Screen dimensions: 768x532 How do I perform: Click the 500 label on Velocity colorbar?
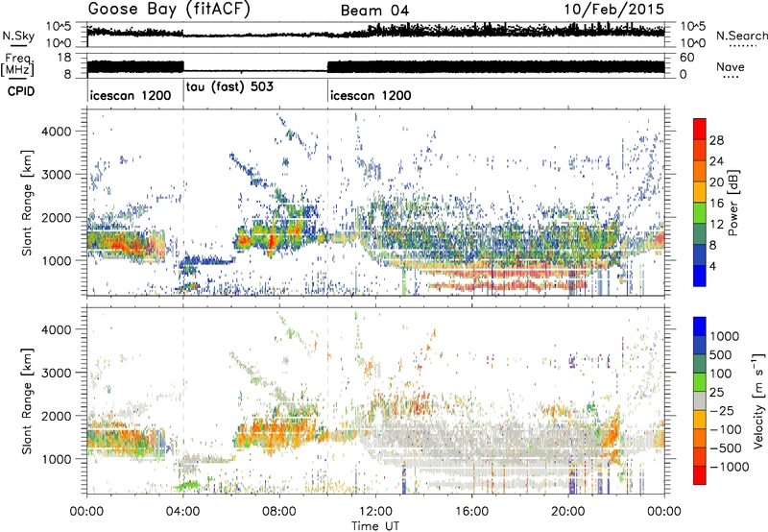(721, 354)
